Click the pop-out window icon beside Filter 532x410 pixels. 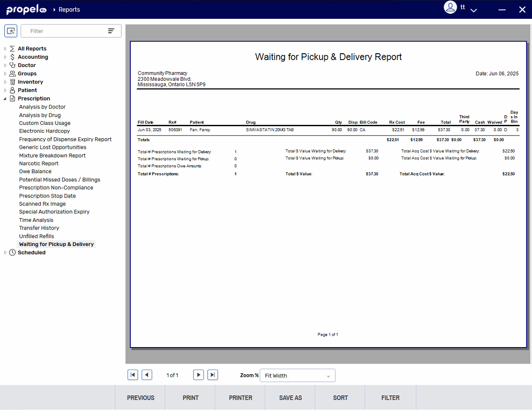[11, 31]
